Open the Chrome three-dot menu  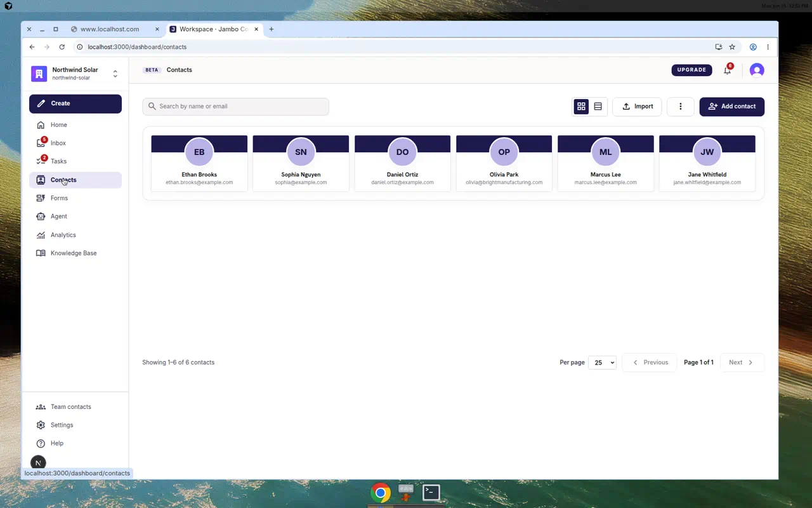768,47
